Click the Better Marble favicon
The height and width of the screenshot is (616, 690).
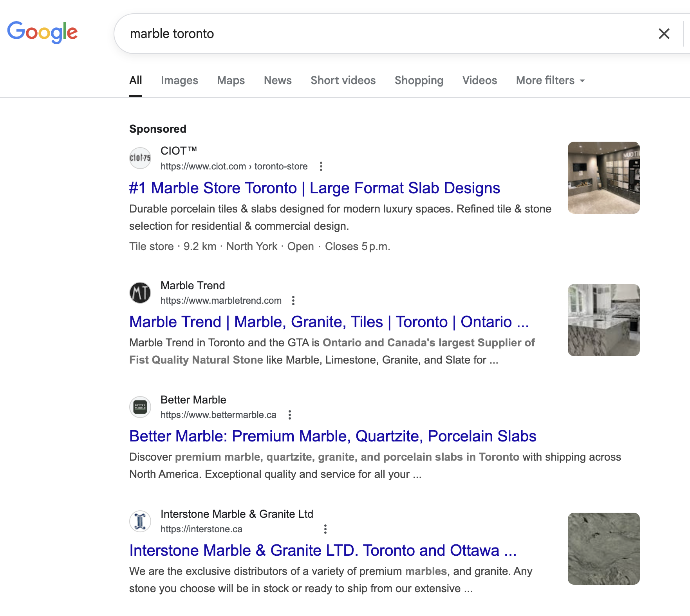coord(140,407)
